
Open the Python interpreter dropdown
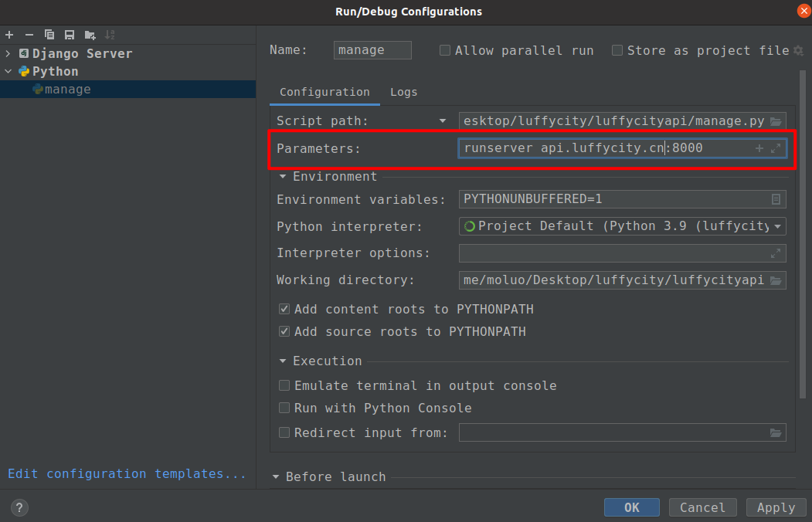point(776,226)
